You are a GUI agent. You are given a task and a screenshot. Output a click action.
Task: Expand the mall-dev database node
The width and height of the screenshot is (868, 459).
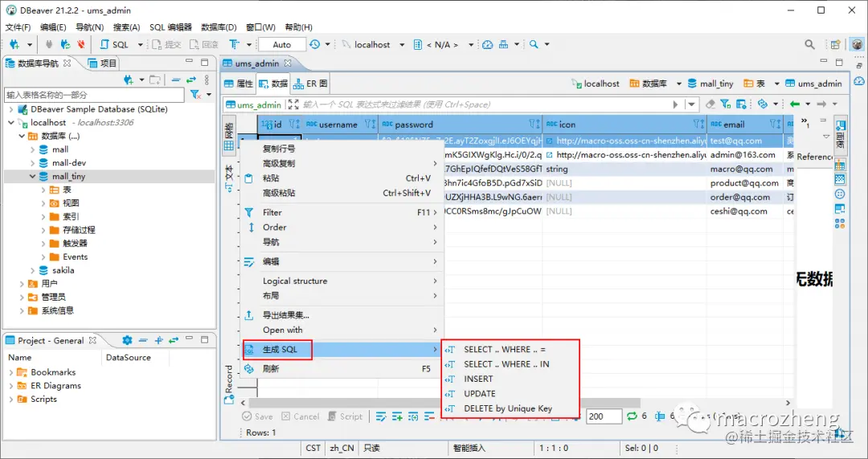35,163
